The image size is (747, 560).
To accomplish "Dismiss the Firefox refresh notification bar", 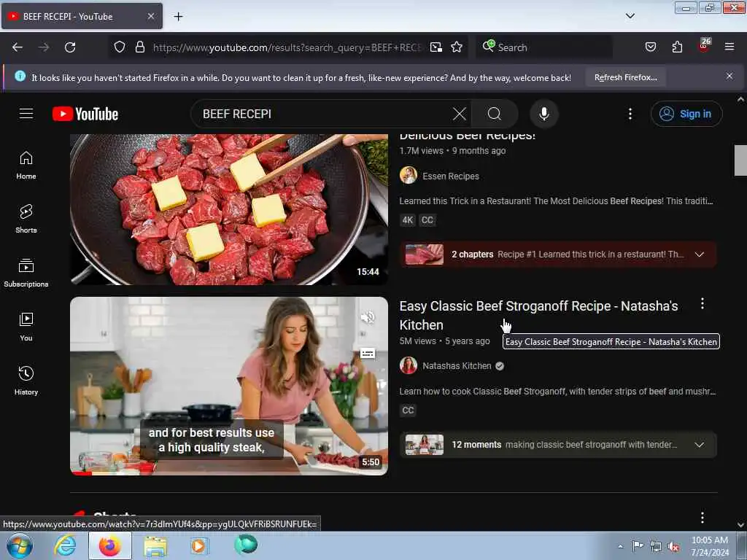I will tap(729, 76).
